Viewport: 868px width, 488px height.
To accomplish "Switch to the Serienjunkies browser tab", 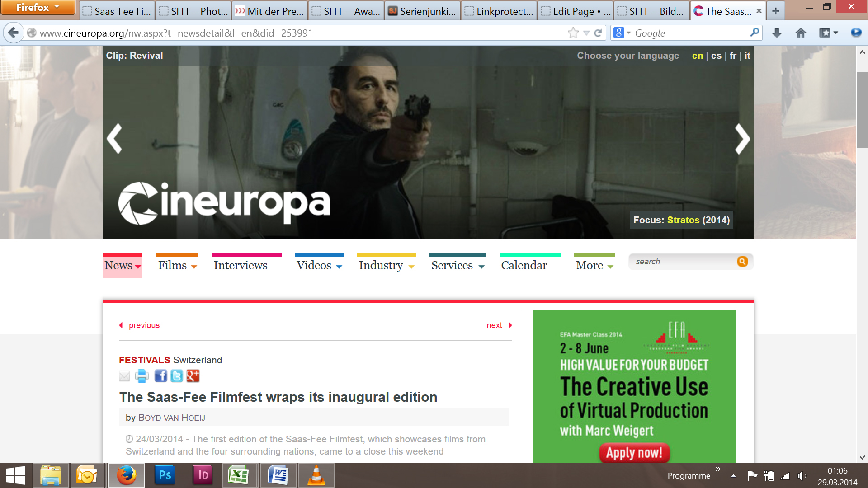I will click(422, 11).
